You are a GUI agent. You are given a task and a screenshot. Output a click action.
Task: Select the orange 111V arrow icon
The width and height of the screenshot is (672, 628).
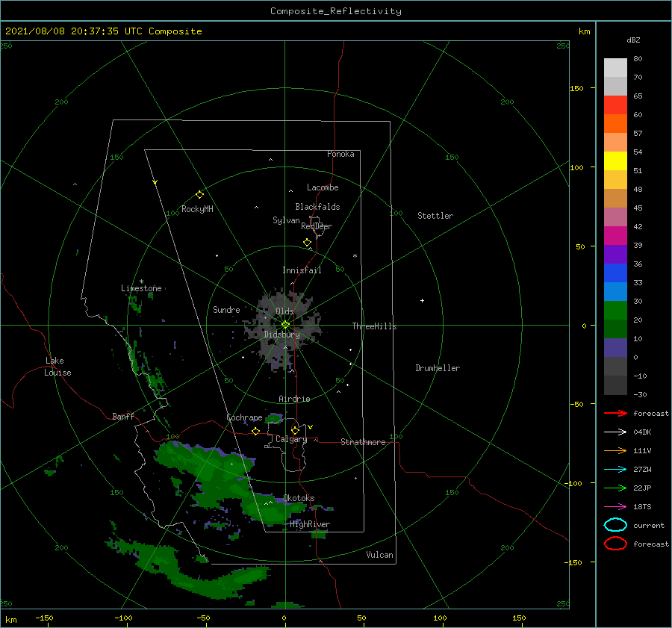(x=615, y=450)
